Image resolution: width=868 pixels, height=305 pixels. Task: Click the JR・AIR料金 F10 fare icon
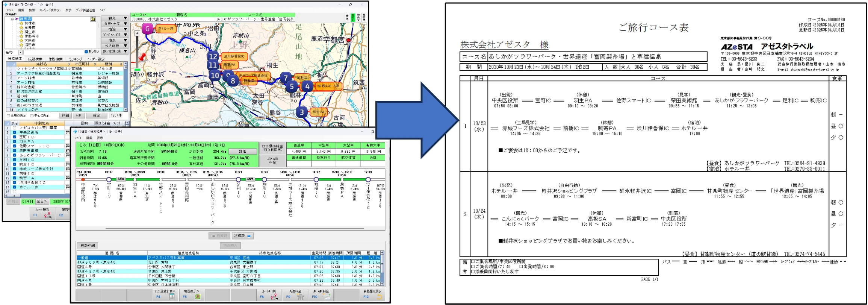[x=327, y=297]
